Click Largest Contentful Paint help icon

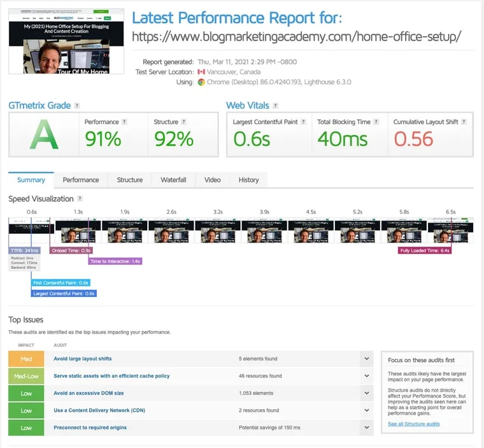[303, 122]
